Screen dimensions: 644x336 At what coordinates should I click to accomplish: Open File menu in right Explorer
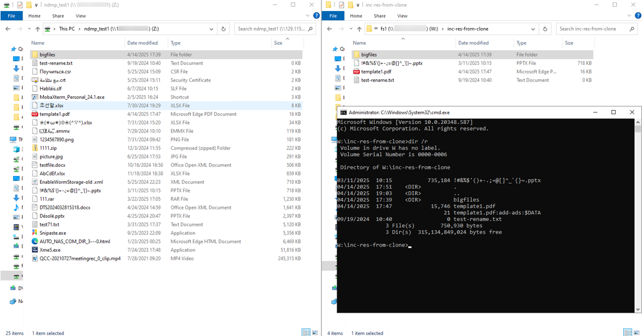[333, 16]
